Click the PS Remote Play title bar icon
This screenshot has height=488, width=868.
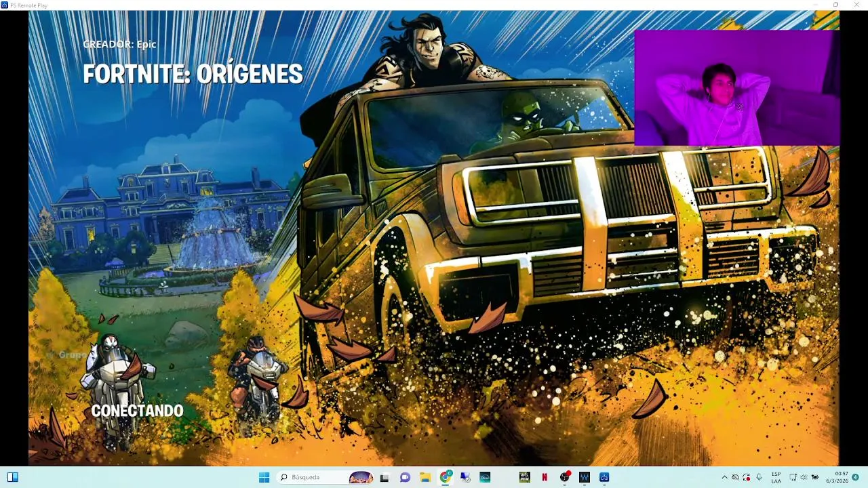tap(5, 5)
